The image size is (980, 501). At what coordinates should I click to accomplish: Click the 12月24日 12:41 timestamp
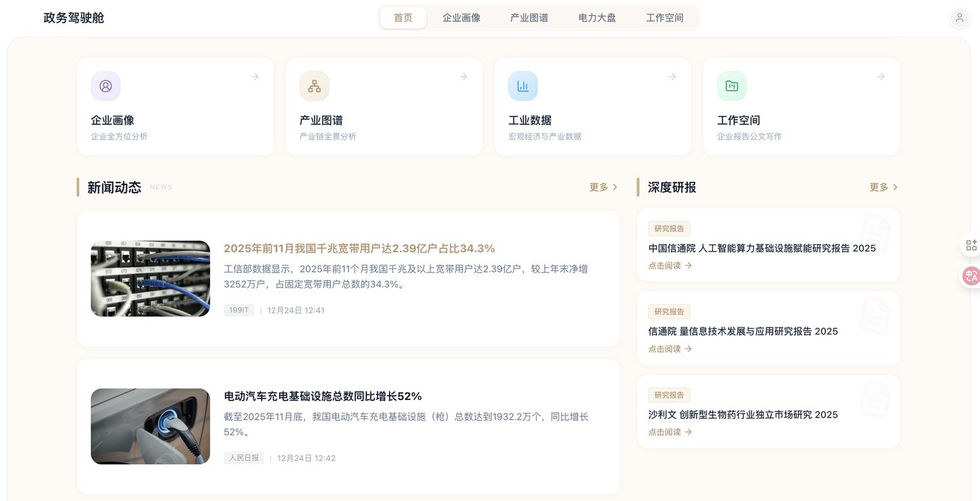click(x=296, y=310)
